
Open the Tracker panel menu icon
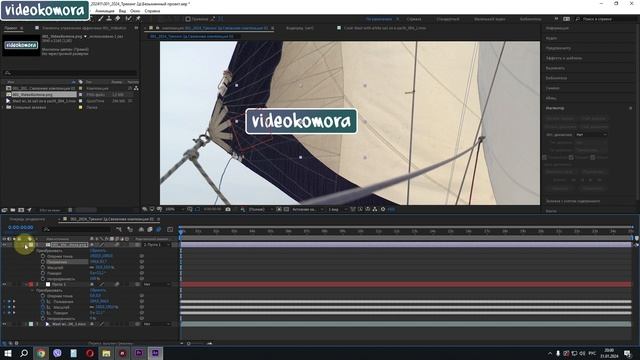(x=631, y=108)
